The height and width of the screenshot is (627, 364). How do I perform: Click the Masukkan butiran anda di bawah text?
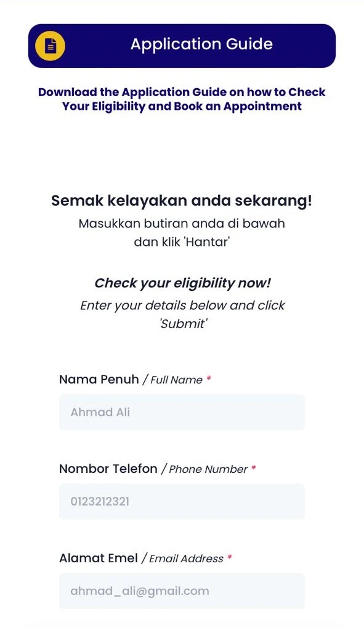coord(182,223)
